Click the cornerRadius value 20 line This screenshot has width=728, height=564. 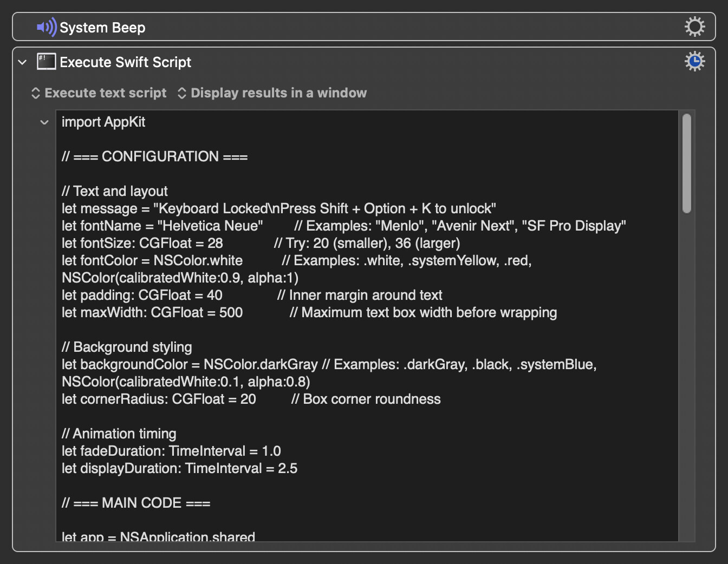248,399
